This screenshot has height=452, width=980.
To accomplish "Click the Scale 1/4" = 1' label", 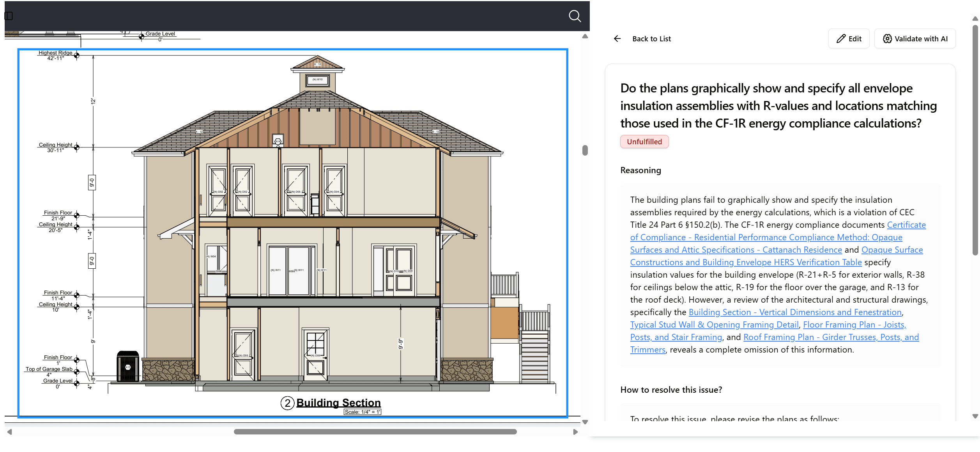I will 363,412.
